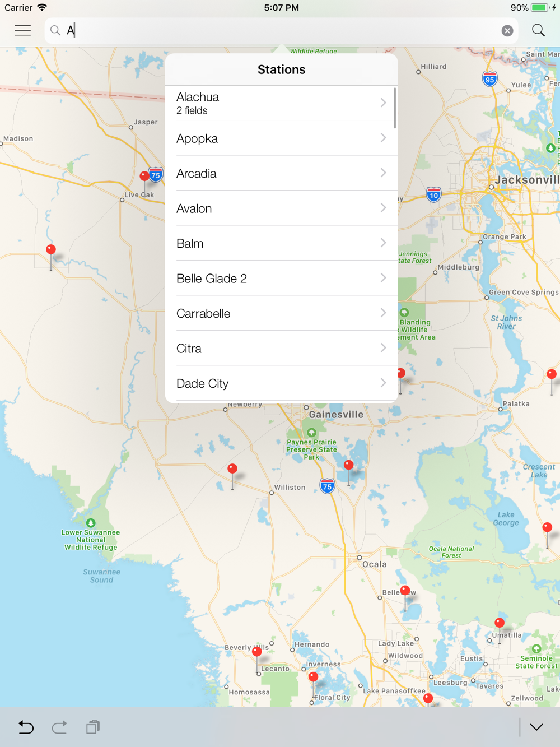Tap the red pin near Floral City

click(x=314, y=678)
